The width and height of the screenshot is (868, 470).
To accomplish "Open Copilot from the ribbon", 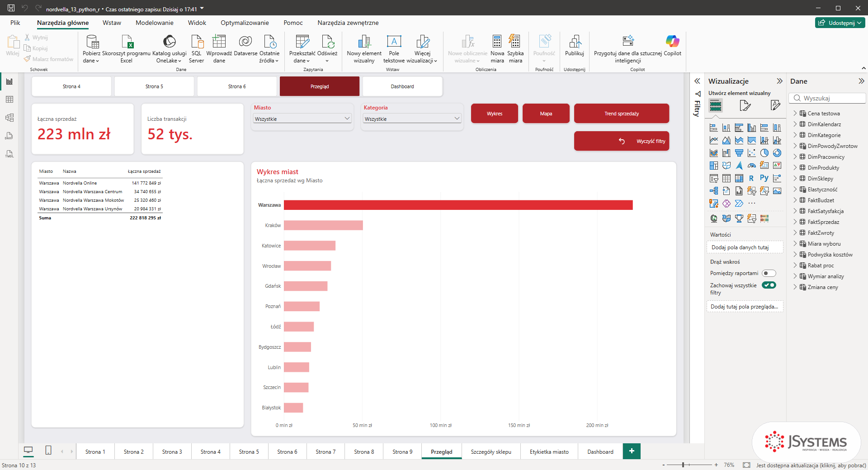I will 672,45.
